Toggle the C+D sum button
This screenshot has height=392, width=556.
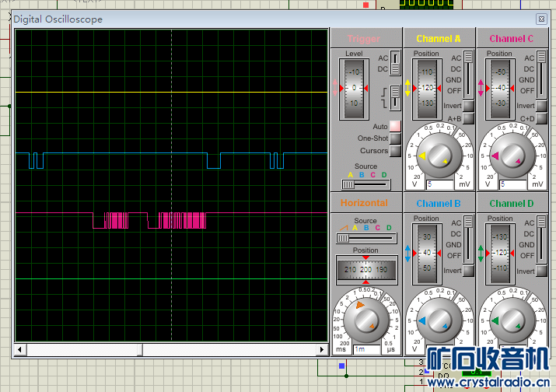tap(542, 118)
